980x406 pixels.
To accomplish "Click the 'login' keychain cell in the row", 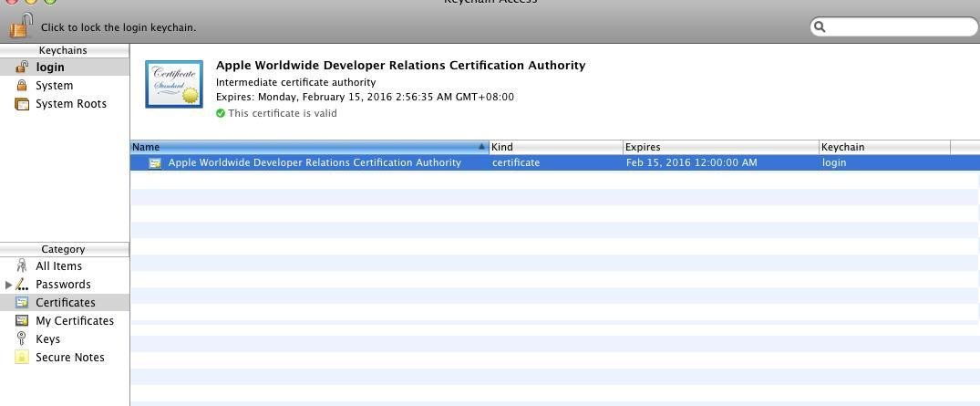I will pyautogui.click(x=834, y=162).
